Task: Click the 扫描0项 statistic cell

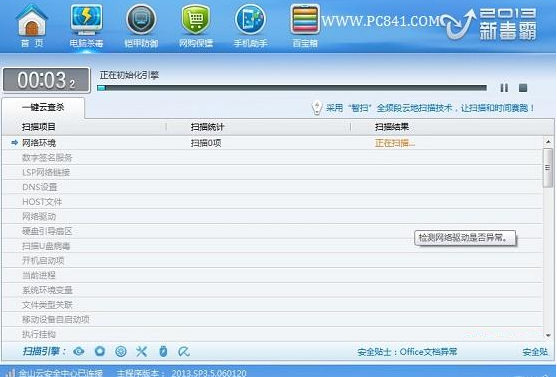Action: pos(206,143)
